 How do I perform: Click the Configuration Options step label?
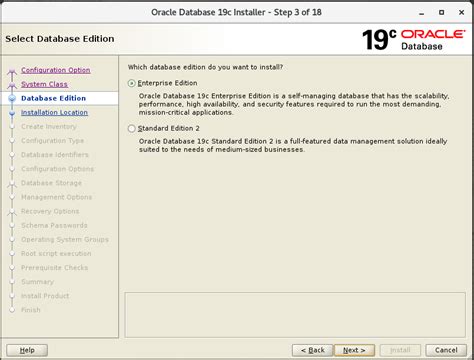57,169
